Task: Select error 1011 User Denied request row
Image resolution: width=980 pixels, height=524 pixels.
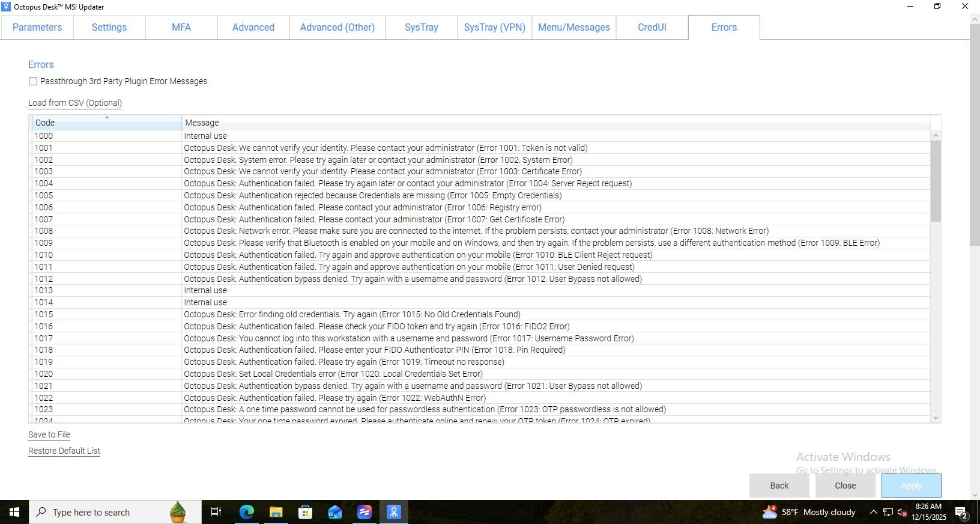Action: click(x=481, y=267)
